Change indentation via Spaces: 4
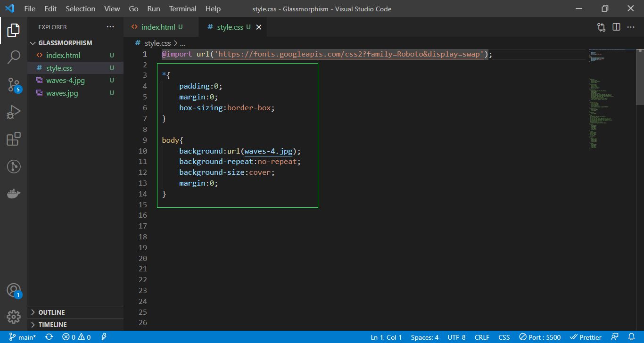The image size is (644, 343). pyautogui.click(x=424, y=337)
